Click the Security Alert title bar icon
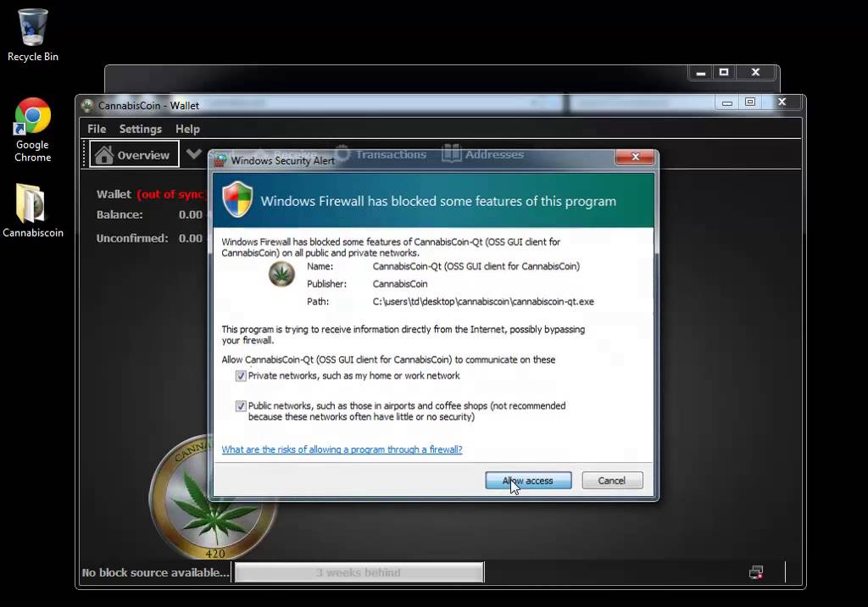Viewport: 868px width, 607px height. point(220,160)
